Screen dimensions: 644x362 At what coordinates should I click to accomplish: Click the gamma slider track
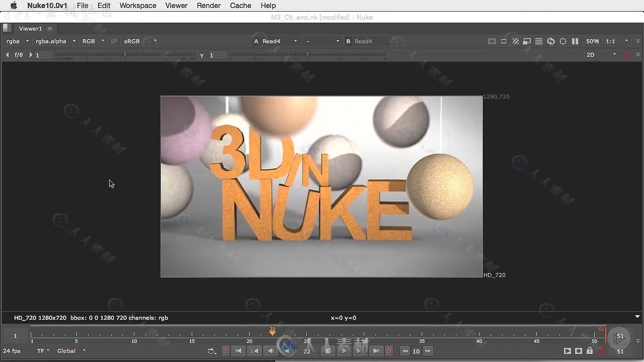[x=308, y=55]
